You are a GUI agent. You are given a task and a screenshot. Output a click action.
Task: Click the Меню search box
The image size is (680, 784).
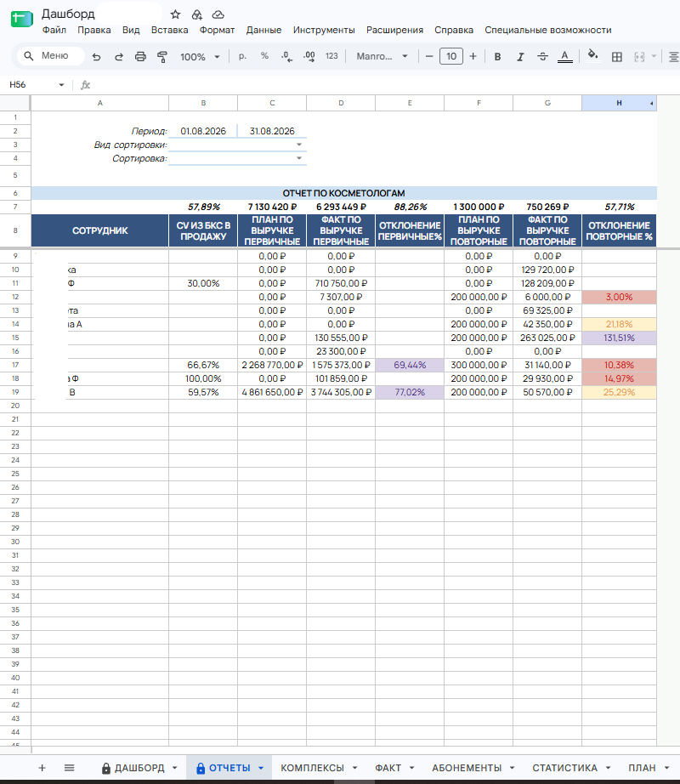51,55
